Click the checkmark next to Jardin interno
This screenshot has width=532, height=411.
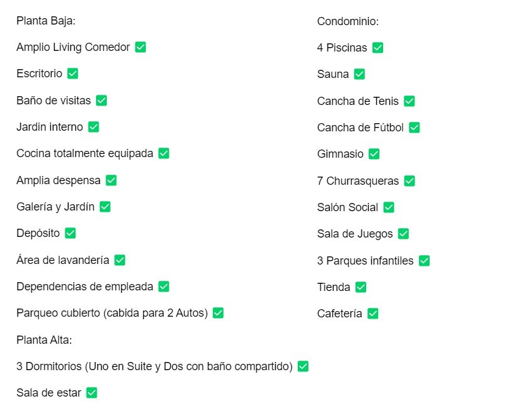pyautogui.click(x=94, y=126)
